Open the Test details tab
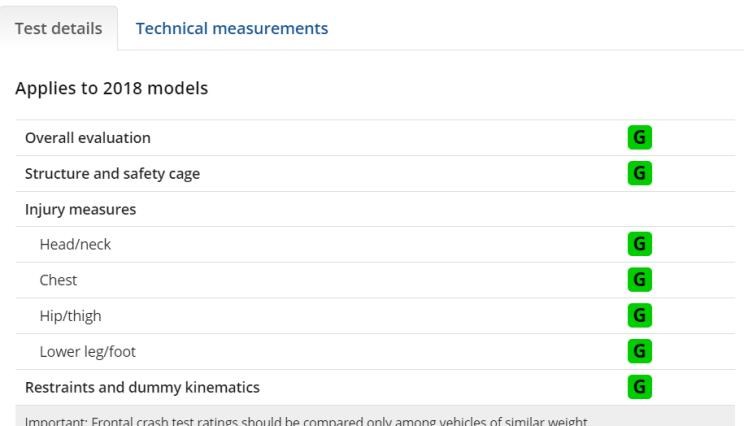The height and width of the screenshot is (426, 744). (x=58, y=28)
